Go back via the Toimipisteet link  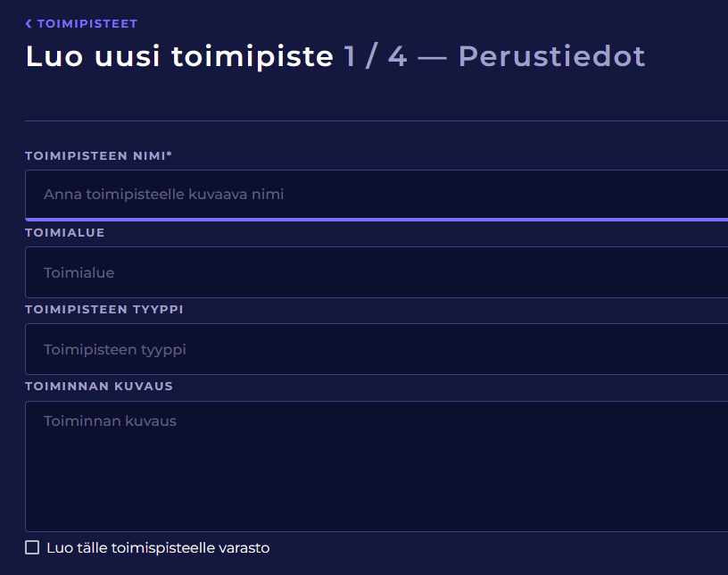click(87, 24)
